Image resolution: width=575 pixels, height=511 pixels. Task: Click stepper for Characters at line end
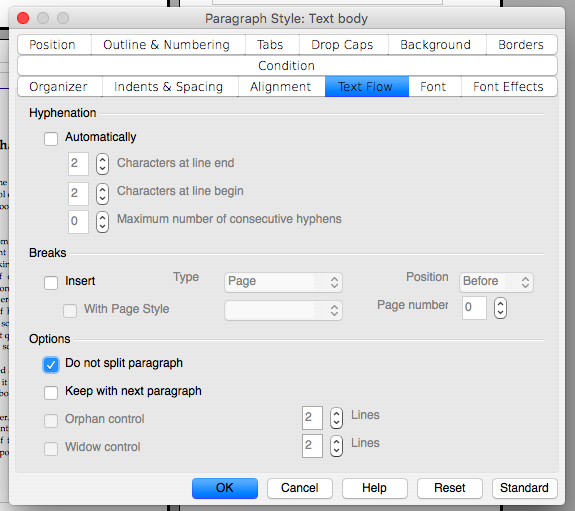[x=102, y=164]
